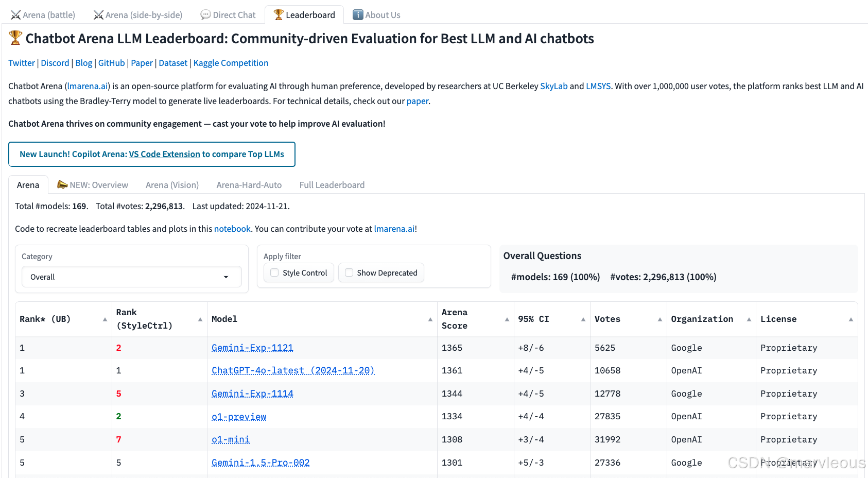The height and width of the screenshot is (478, 868).
Task: Follow the SkyLab link
Action: (x=554, y=86)
